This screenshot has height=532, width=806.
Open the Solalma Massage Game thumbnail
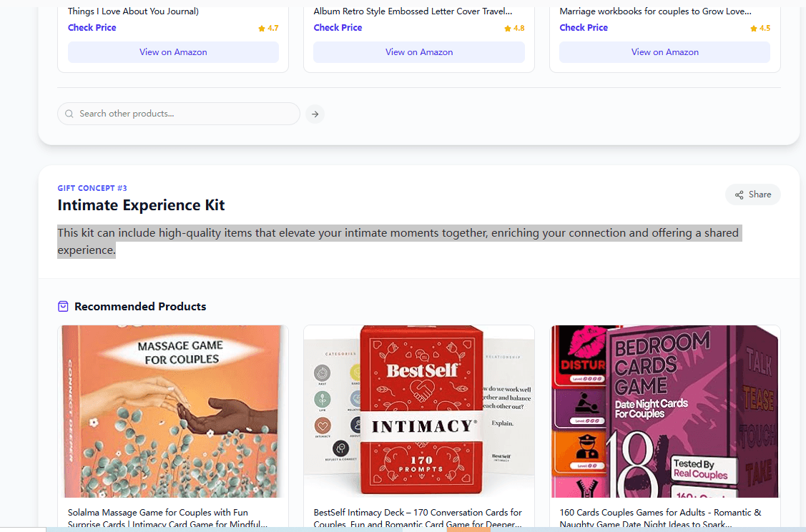pyautogui.click(x=173, y=411)
